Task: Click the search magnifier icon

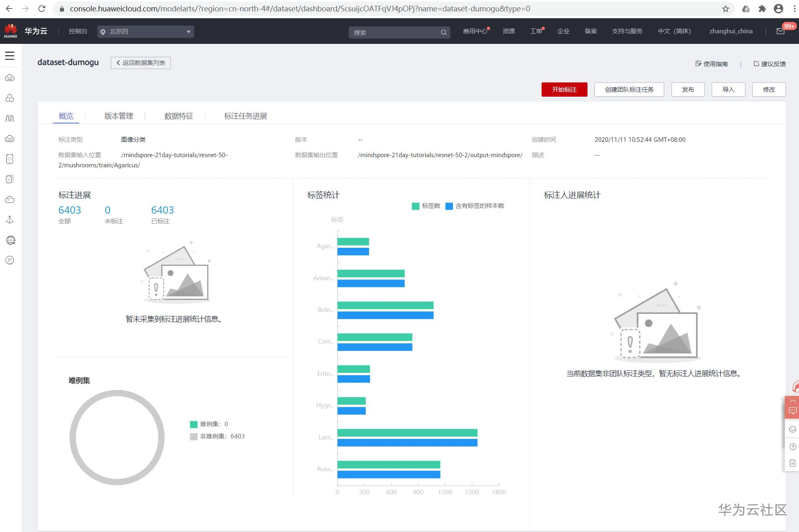Action: [x=443, y=32]
